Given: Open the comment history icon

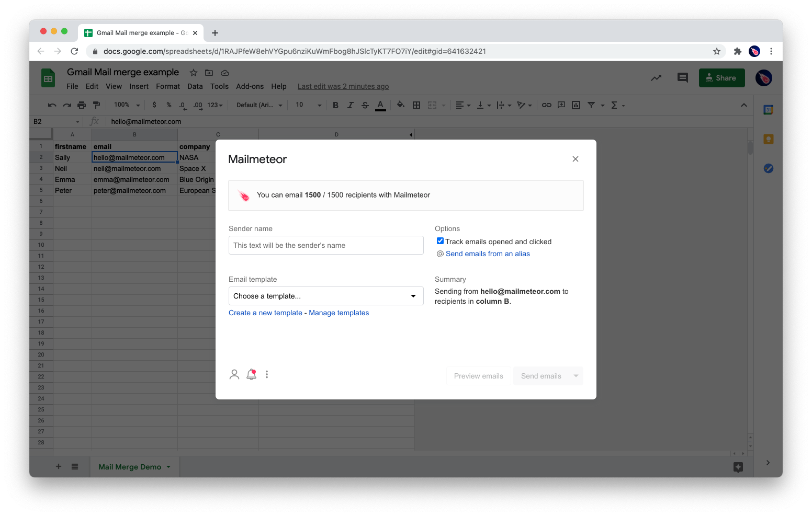Looking at the screenshot, I should click(683, 78).
